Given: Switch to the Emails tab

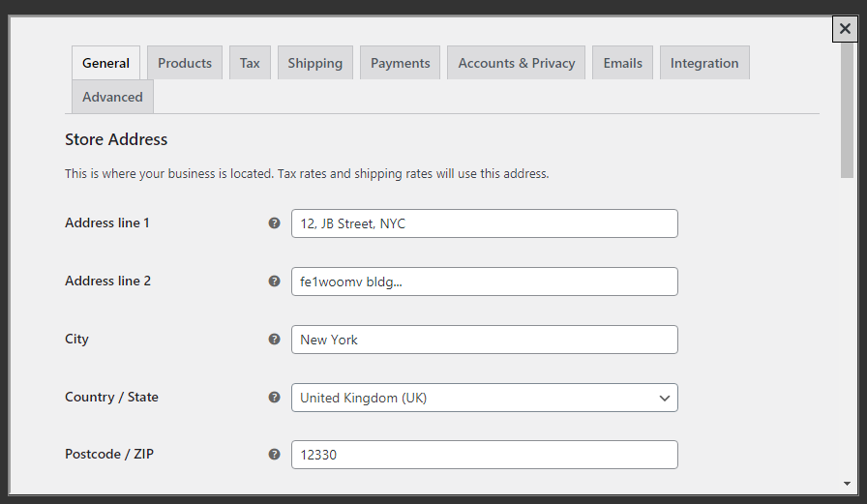Looking at the screenshot, I should pos(622,63).
